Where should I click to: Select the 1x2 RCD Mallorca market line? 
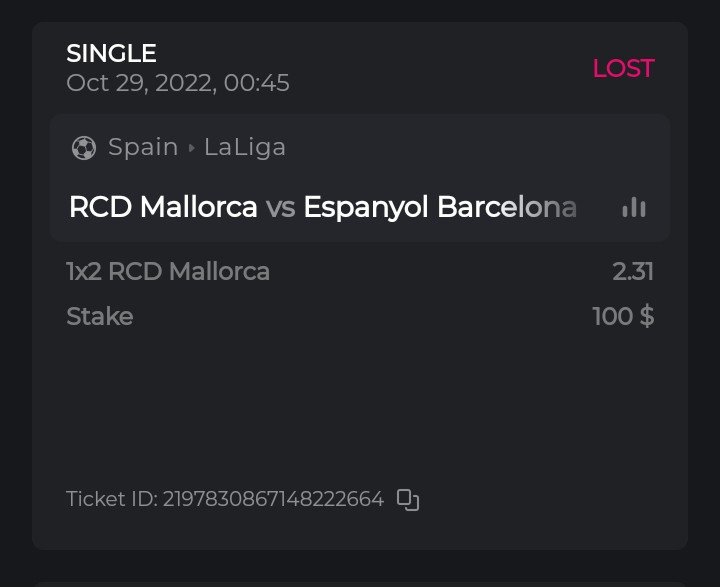[x=168, y=271]
